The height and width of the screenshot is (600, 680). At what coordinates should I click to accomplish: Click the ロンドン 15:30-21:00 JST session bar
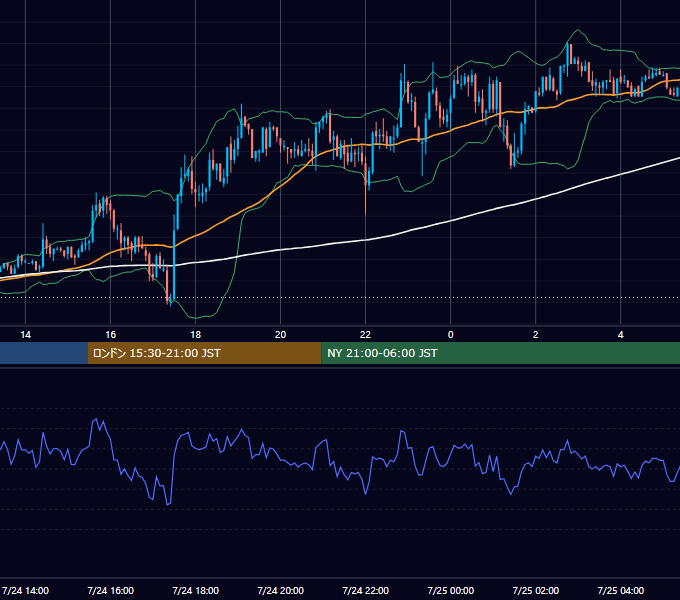[204, 353]
